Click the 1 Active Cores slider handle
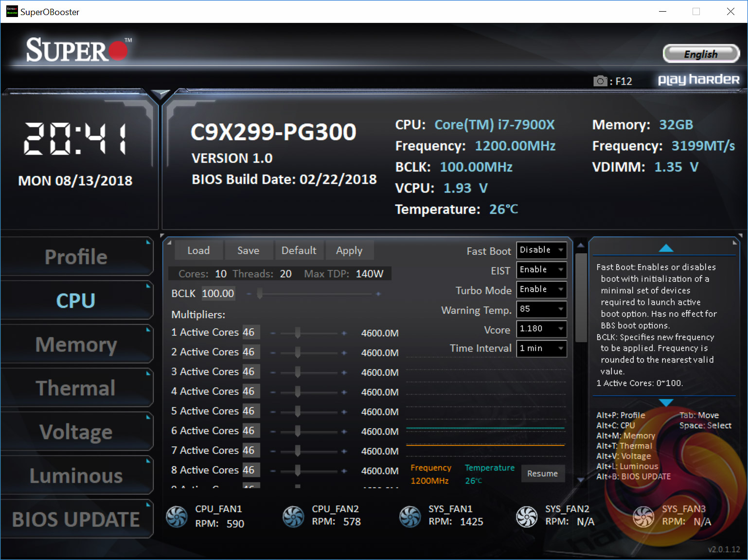 [297, 332]
